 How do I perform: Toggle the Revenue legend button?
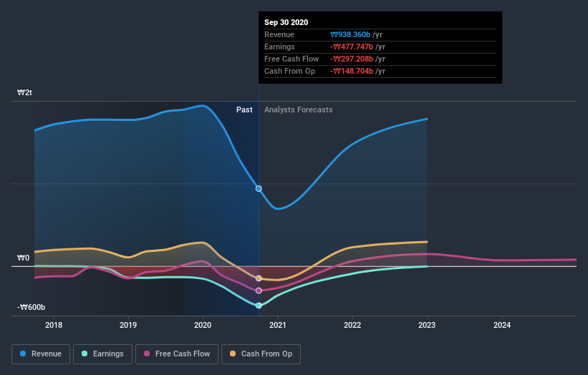[41, 354]
